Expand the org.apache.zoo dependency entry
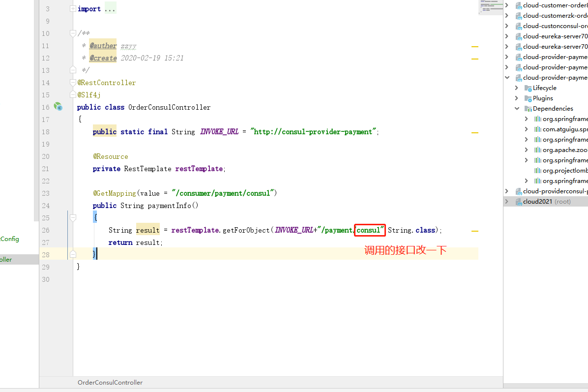The image size is (588, 392). (x=527, y=150)
